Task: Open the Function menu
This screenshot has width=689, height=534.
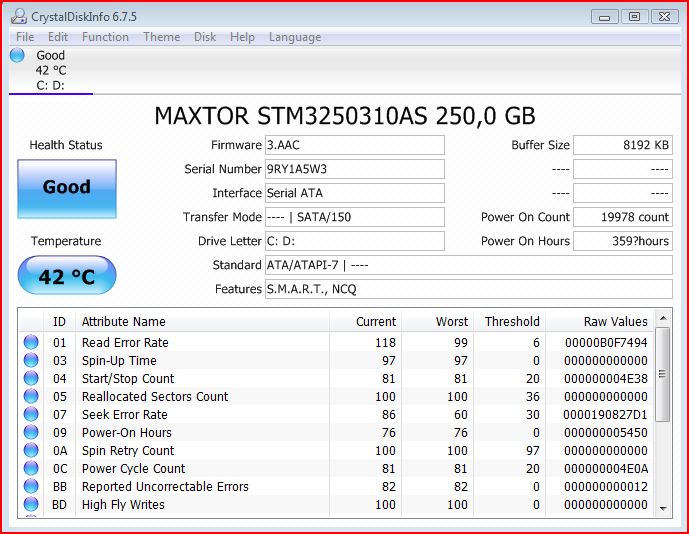Action: click(x=105, y=37)
